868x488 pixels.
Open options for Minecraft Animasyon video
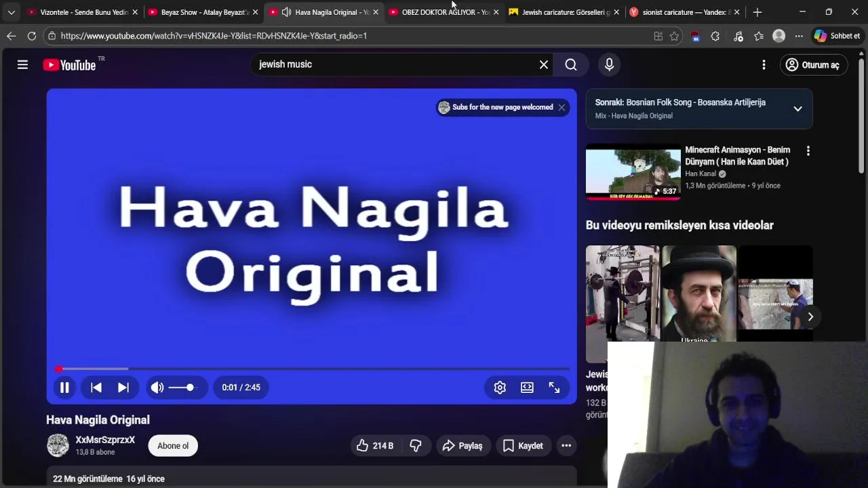[x=808, y=150]
